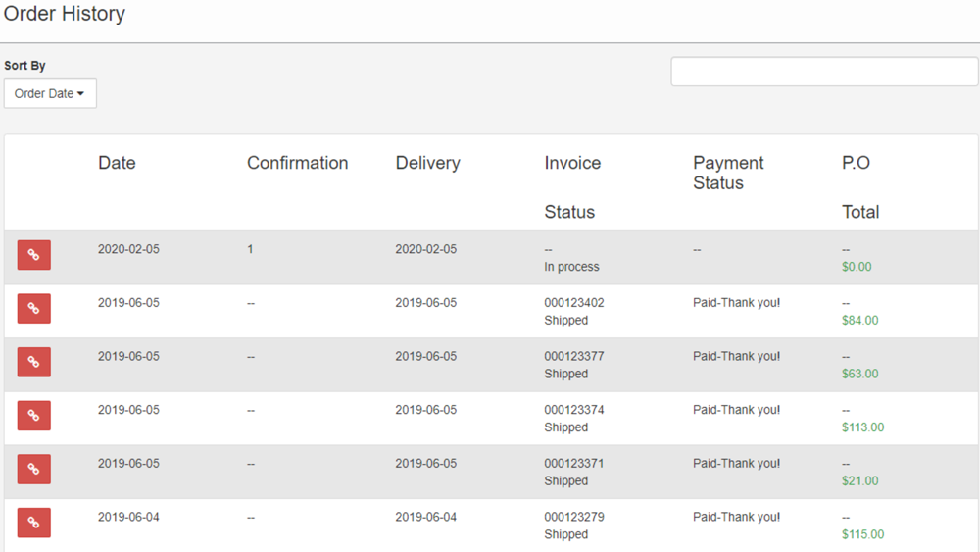Click confirmation number 1 in the first row

[250, 249]
